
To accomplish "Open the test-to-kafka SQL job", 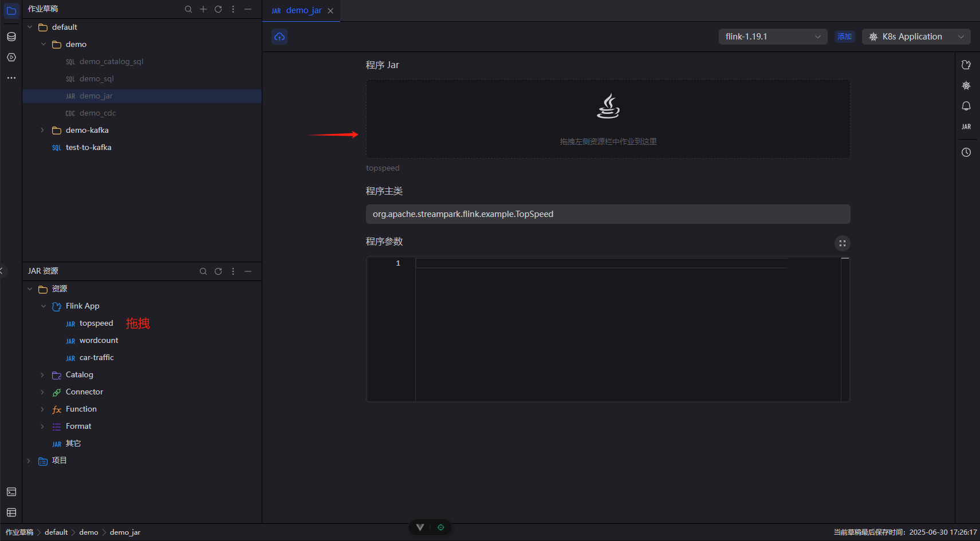I will (88, 148).
